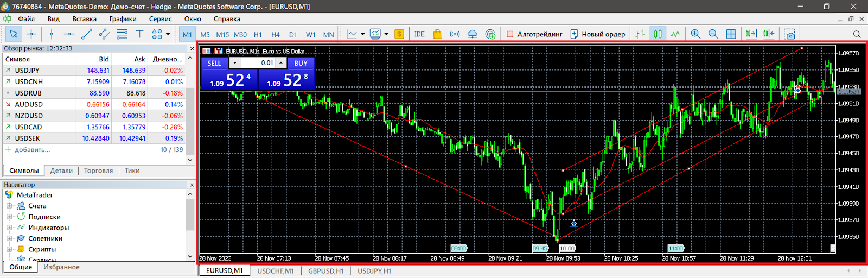Screen dimensions: 868x278
Task: Click the lot volume field showing 0.01
Action: [x=258, y=63]
